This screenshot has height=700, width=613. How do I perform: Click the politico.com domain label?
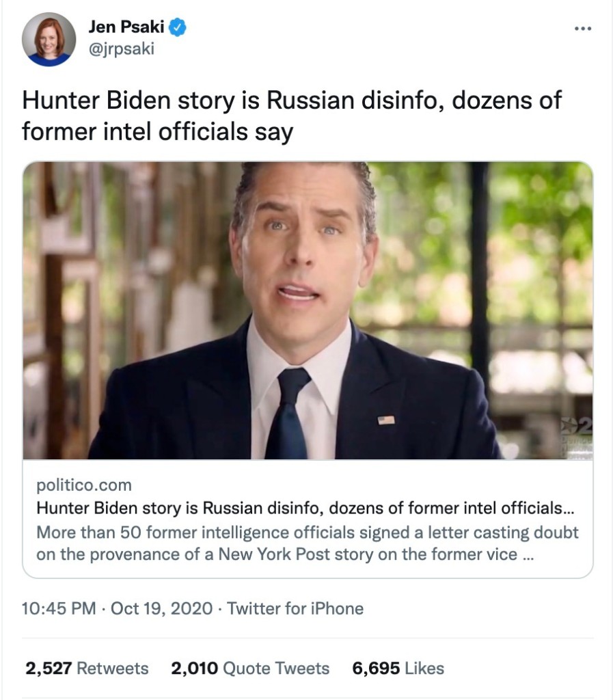pos(84,485)
